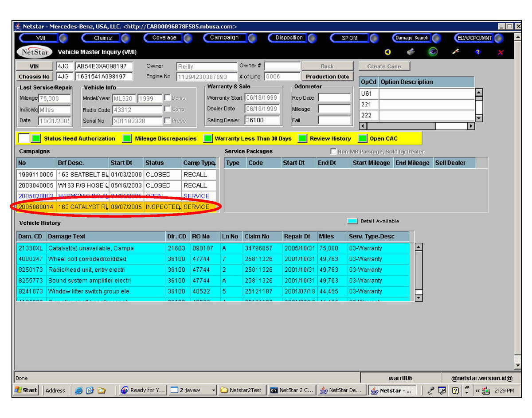Click the yellow back-arrow icon in header

click(388, 52)
